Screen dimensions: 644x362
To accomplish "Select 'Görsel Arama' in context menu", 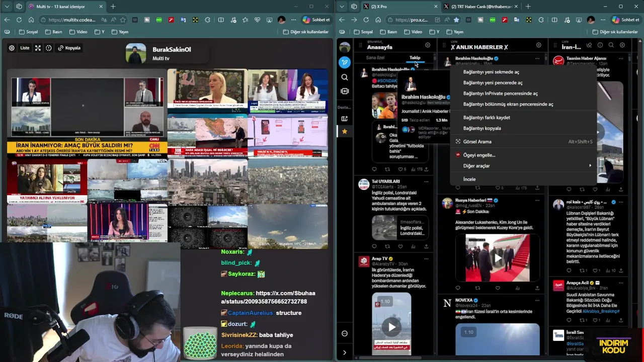I will [523, 142].
